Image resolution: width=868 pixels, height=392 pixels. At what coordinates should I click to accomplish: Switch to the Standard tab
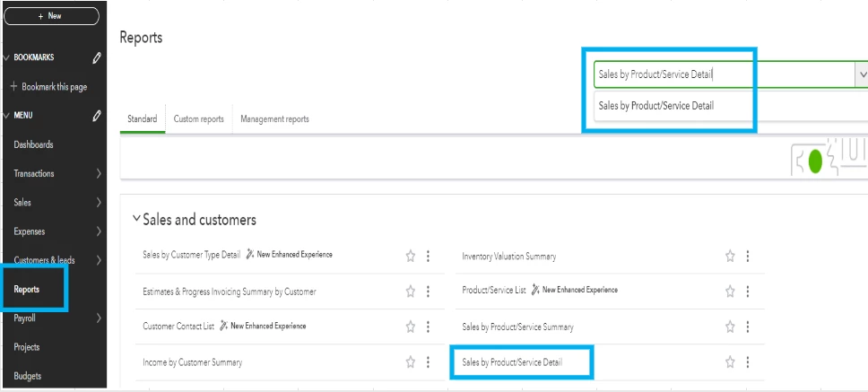(x=143, y=119)
